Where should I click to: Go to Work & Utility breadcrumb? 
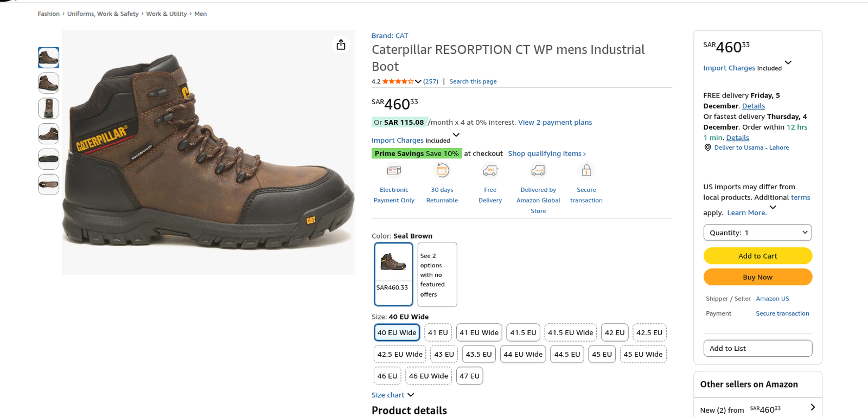tap(166, 14)
